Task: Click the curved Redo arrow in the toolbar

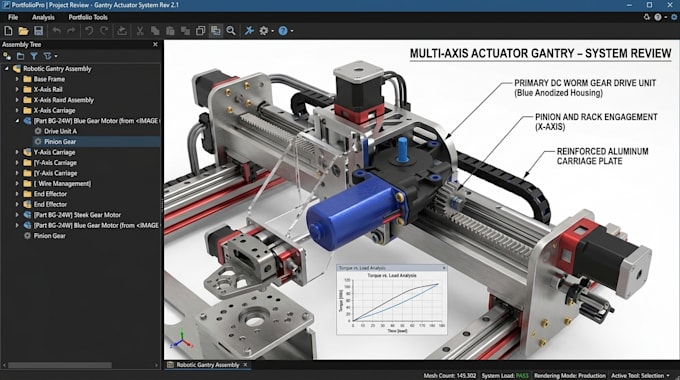Action: tap(104, 31)
